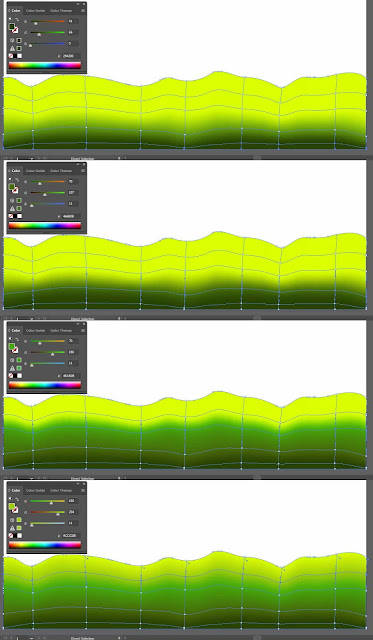Pick a color from the bottom panel's spectrum bar

pyautogui.click(x=45, y=545)
